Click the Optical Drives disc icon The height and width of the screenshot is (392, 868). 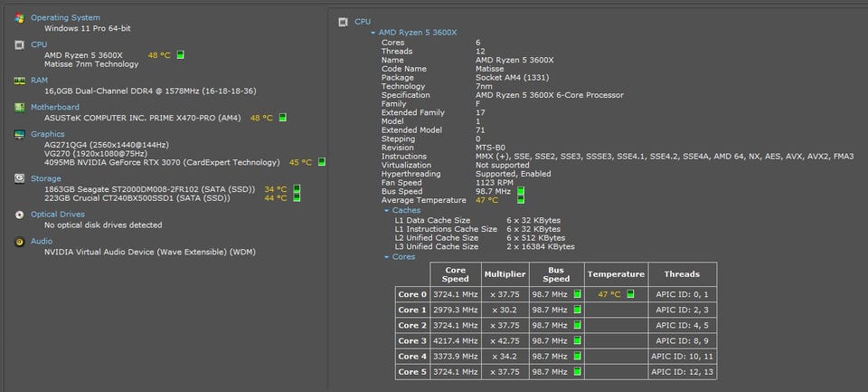[19, 215]
